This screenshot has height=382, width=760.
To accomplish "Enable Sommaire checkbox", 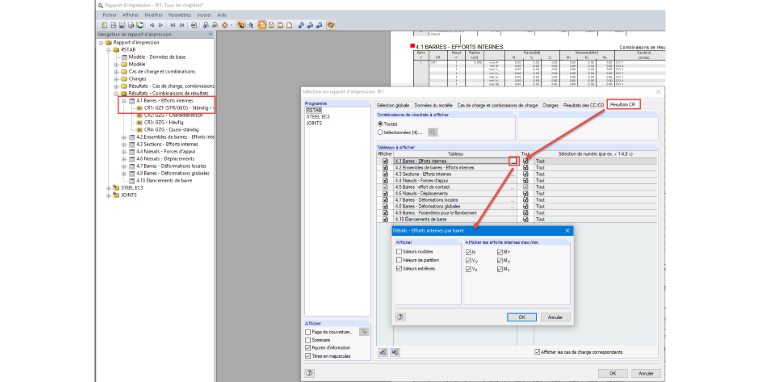I will tap(308, 340).
